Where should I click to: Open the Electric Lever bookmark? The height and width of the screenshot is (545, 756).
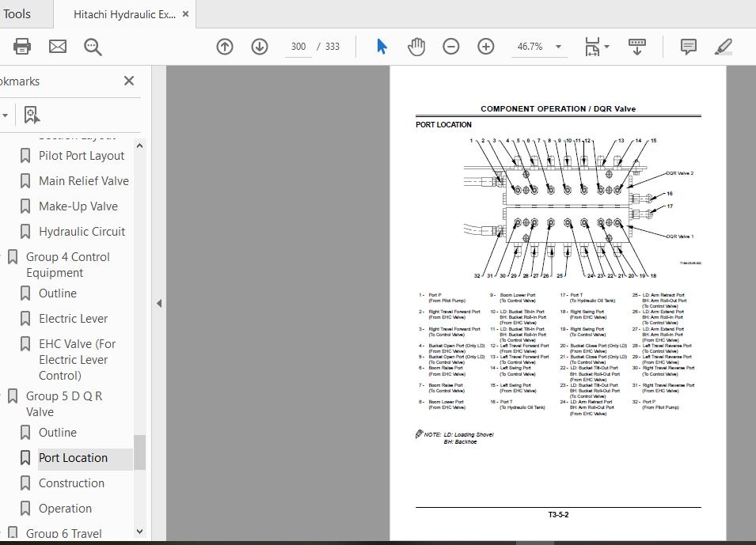pyautogui.click(x=74, y=319)
